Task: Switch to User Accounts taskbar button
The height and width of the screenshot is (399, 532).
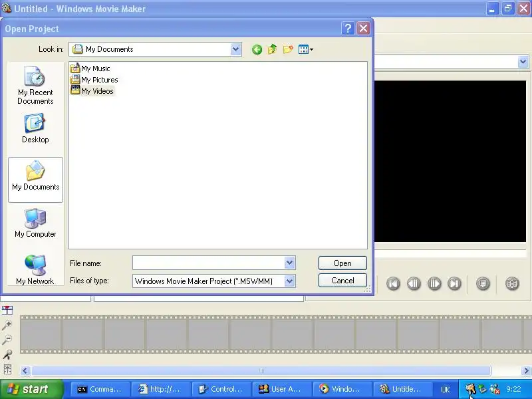Action: coord(281,389)
